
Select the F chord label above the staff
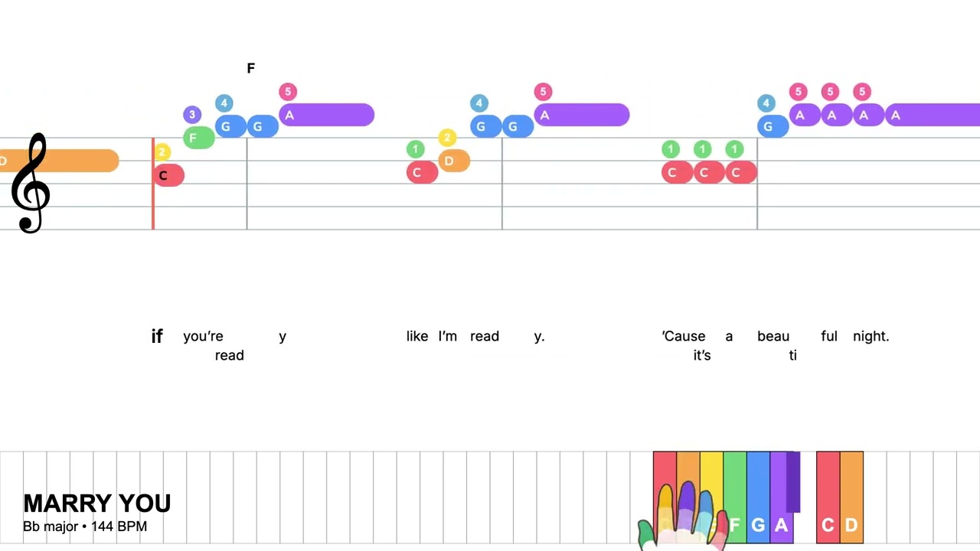coord(250,69)
